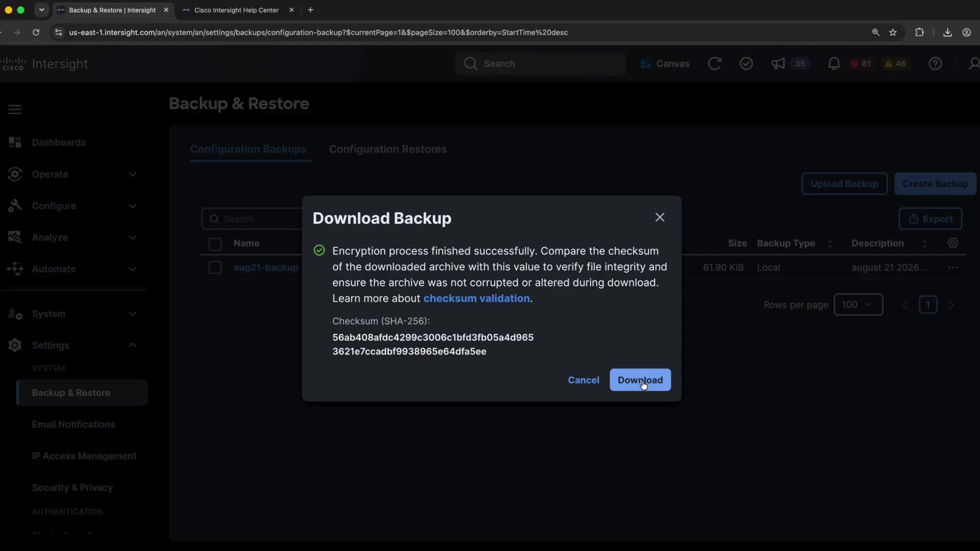
Task: Bookmark this page with star icon
Action: point(893,32)
